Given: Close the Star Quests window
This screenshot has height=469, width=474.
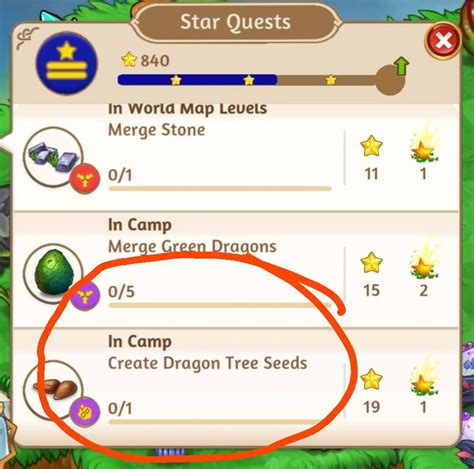Looking at the screenshot, I should coord(443,41).
